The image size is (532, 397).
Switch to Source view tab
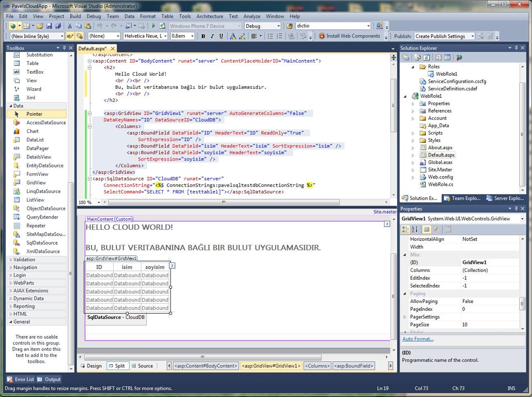[143, 366]
